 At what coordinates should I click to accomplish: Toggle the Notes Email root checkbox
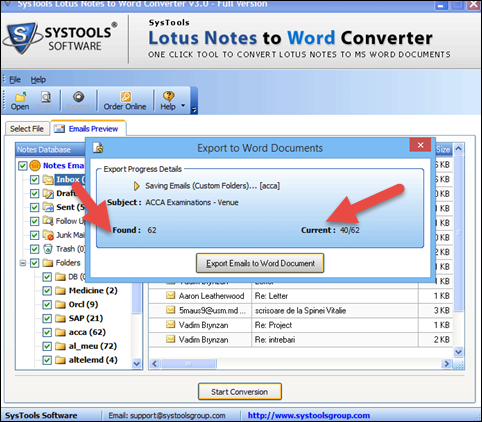click(x=22, y=166)
